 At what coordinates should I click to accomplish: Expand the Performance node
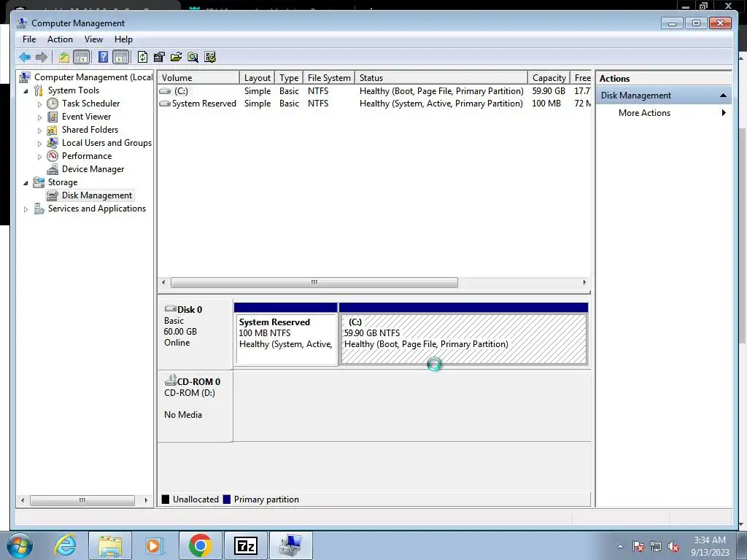pos(39,156)
